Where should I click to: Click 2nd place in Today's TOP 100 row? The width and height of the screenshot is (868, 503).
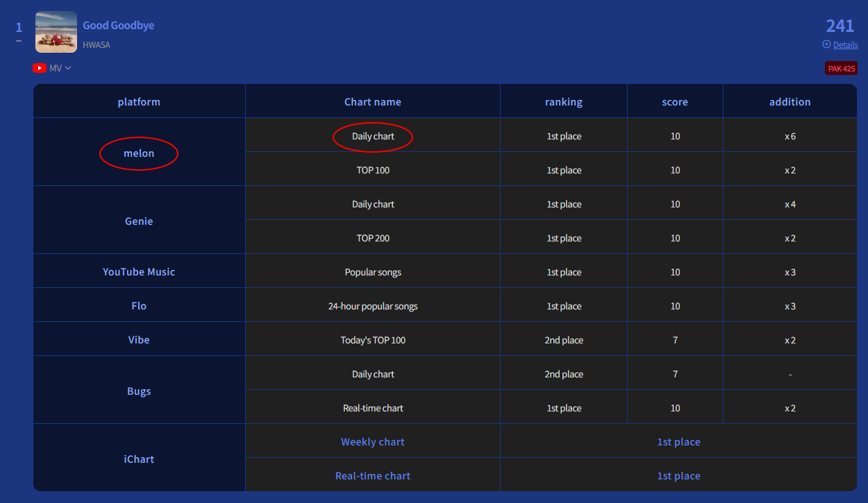(564, 340)
